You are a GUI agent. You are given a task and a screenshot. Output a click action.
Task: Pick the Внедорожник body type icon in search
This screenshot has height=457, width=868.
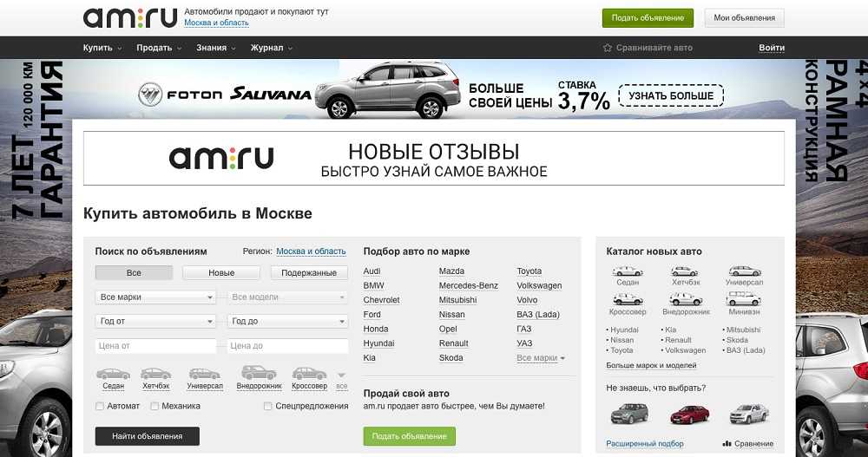(258, 375)
